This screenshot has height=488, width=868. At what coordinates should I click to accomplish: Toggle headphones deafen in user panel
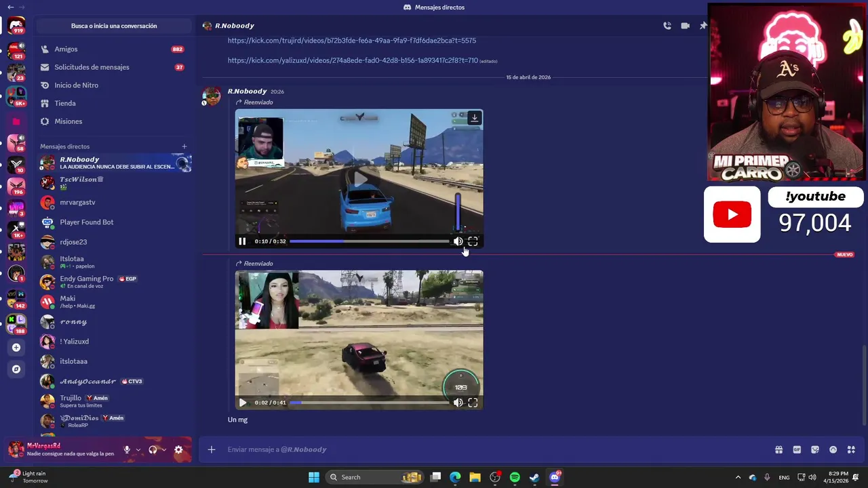[x=153, y=449]
